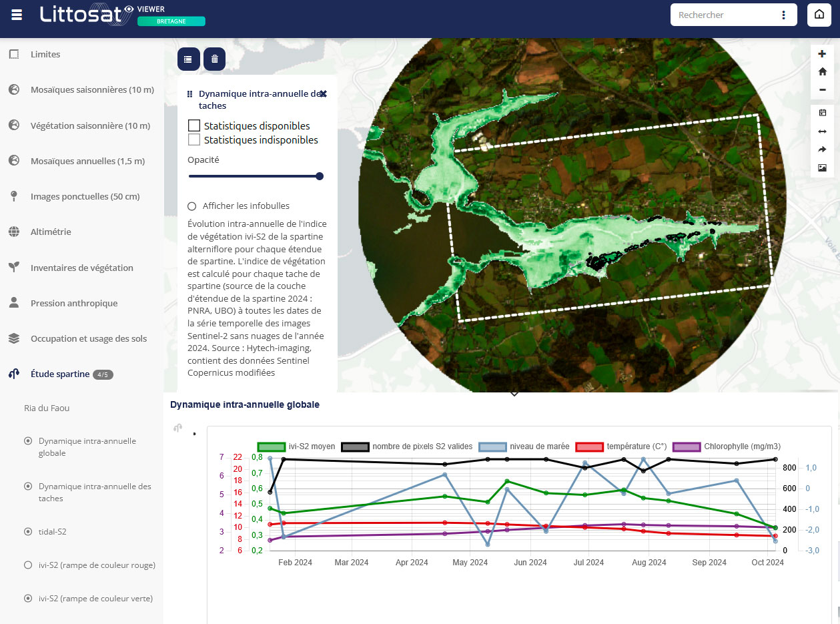The image size is (840, 624).
Task: Click the Opacité slider handle
Action: point(320,176)
